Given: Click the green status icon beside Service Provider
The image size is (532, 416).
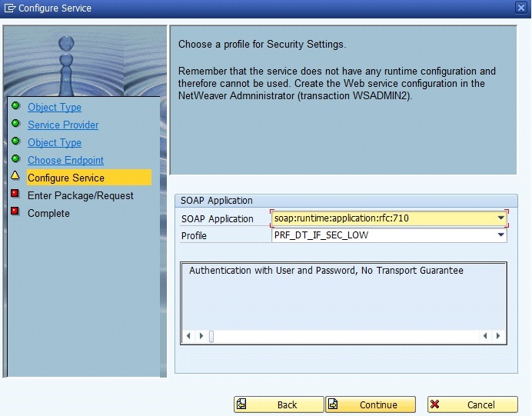Looking at the screenshot, I should tap(15, 124).
